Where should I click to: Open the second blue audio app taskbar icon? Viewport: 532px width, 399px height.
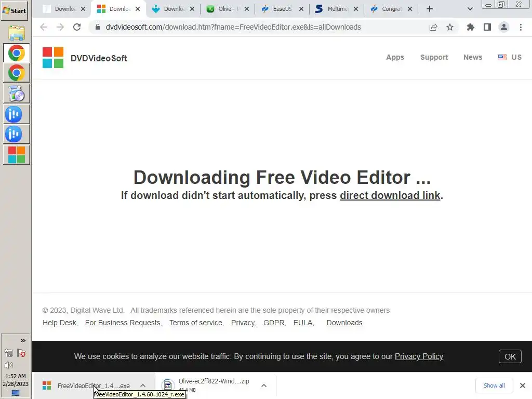[16, 134]
